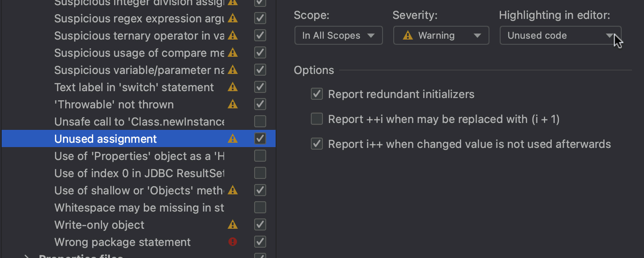Select Whitespace may be missing inspection
Image resolution: width=644 pixels, height=258 pixels.
pos(139,208)
